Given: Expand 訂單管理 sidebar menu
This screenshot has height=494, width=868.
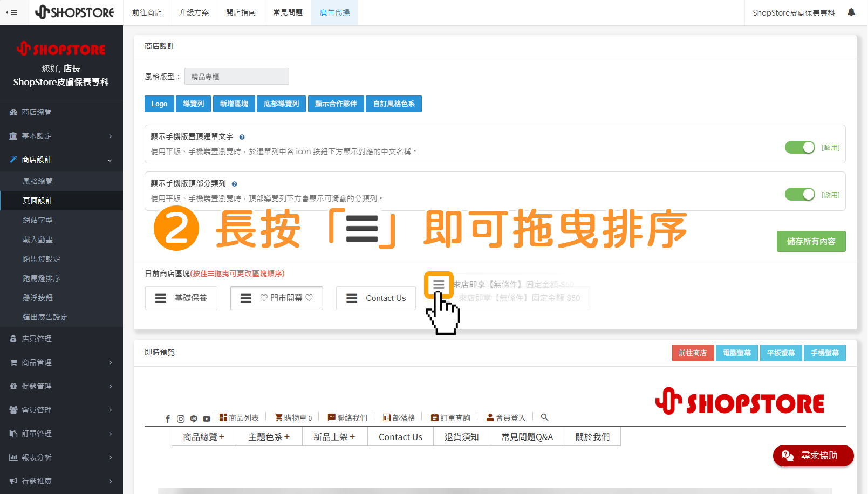Looking at the screenshot, I should [61, 434].
